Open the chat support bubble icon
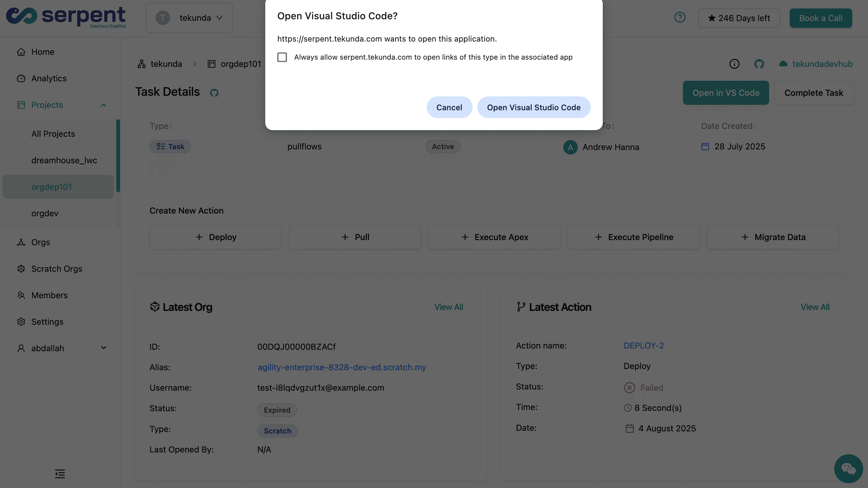This screenshot has width=868, height=488. [x=848, y=468]
